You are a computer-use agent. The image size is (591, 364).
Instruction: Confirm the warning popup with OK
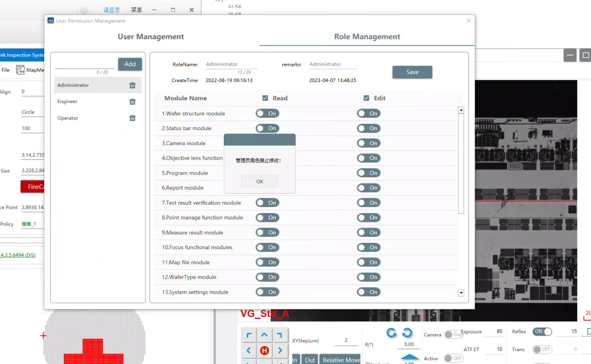coord(260,182)
